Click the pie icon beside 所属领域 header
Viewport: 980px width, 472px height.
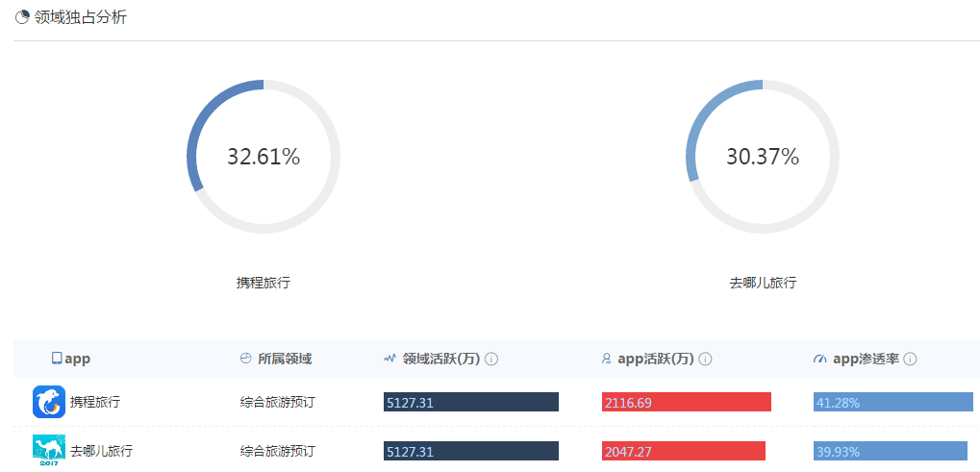click(x=245, y=359)
